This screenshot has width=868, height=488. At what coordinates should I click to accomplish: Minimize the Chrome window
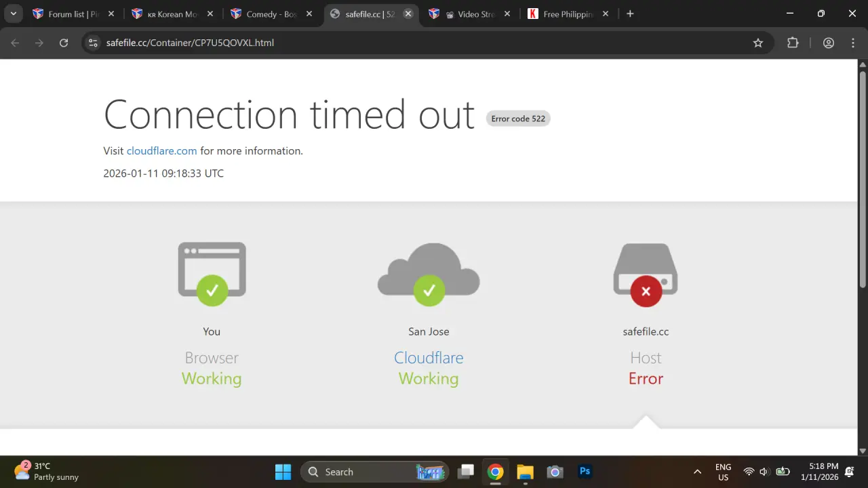(x=790, y=14)
